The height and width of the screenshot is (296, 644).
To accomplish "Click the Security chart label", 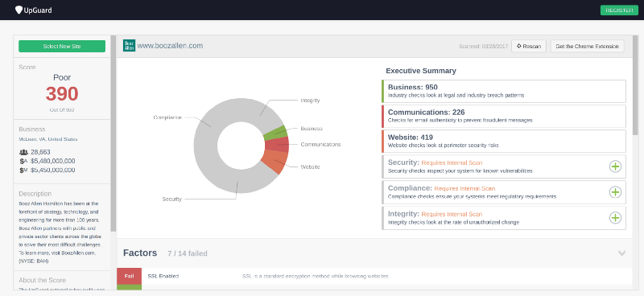I will pyautogui.click(x=171, y=199).
